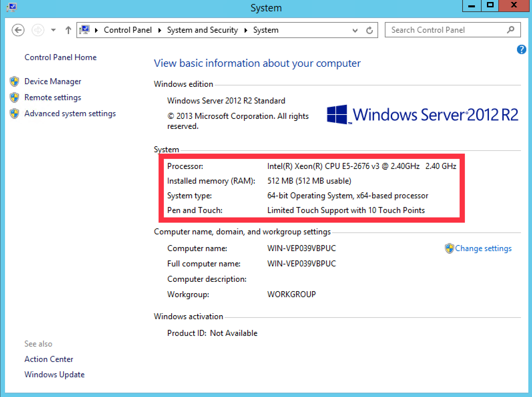The image size is (532, 397).
Task: Open Remote settings link
Action: 53,97
